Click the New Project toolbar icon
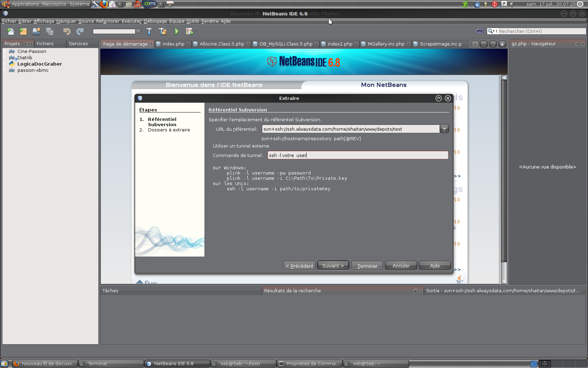588x368 pixels. pos(23,32)
